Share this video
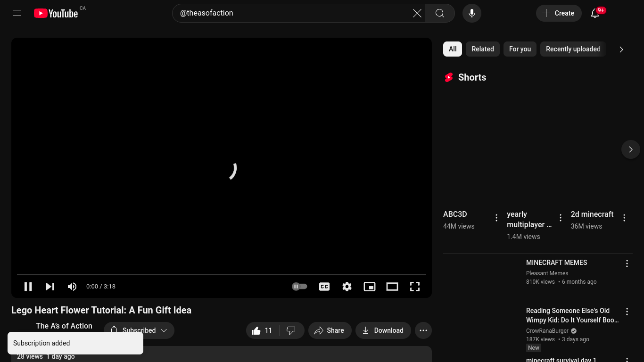The width and height of the screenshot is (644, 362). point(330,330)
